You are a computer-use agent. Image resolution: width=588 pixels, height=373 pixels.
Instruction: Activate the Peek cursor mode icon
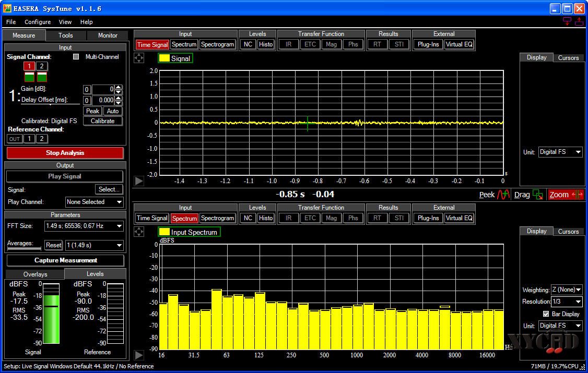tap(503, 195)
